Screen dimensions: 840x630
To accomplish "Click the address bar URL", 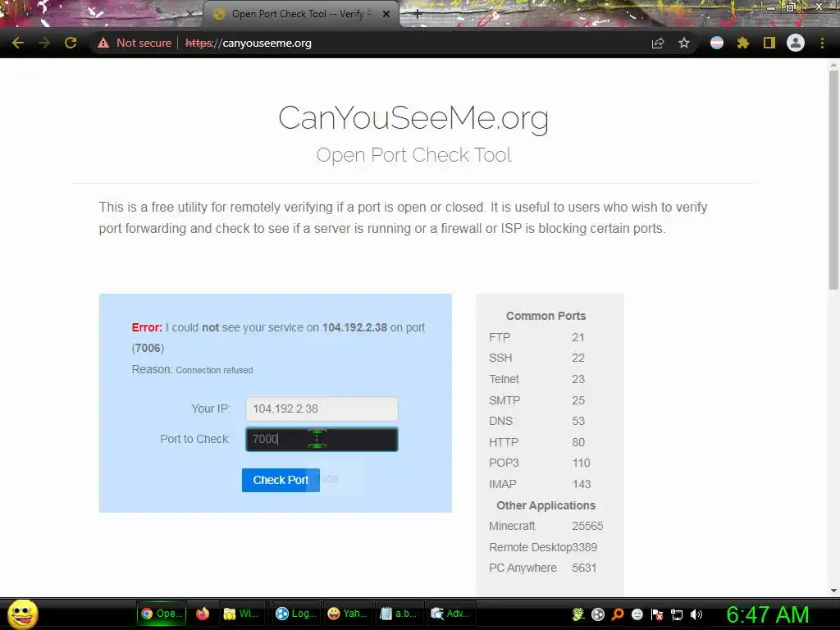I will pyautogui.click(x=248, y=43).
